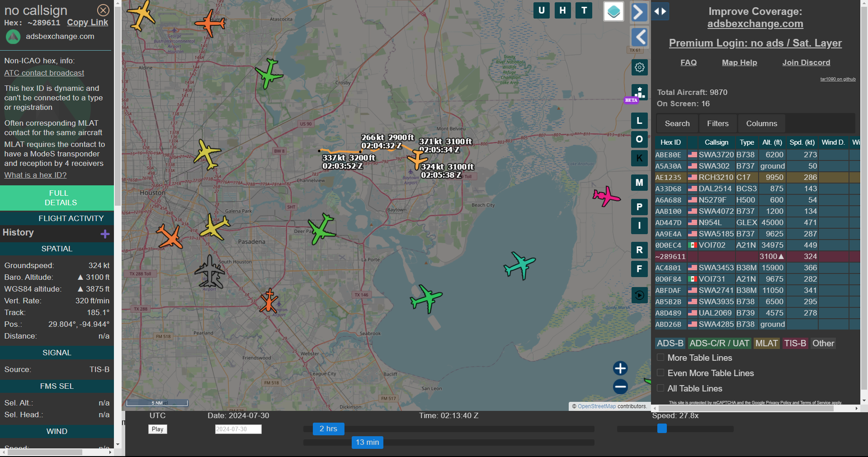Select N954L row in aircraft table
Image resolution: width=868 pixels, height=457 pixels.
757,222
